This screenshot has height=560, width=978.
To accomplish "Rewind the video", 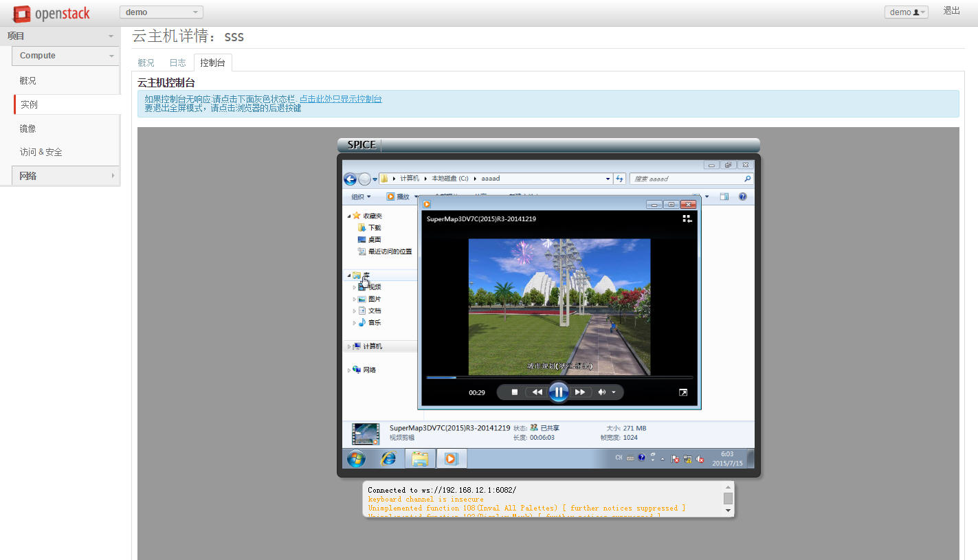I will click(537, 392).
